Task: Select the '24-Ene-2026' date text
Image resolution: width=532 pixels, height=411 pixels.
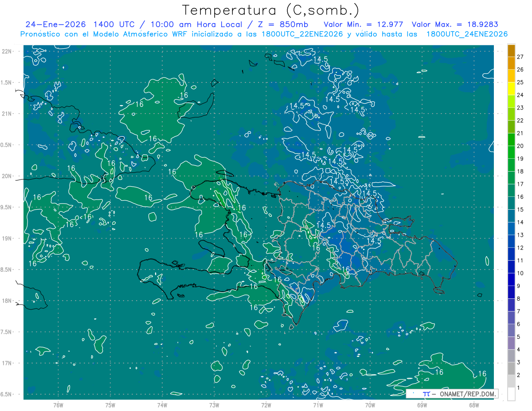Action: click(55, 24)
